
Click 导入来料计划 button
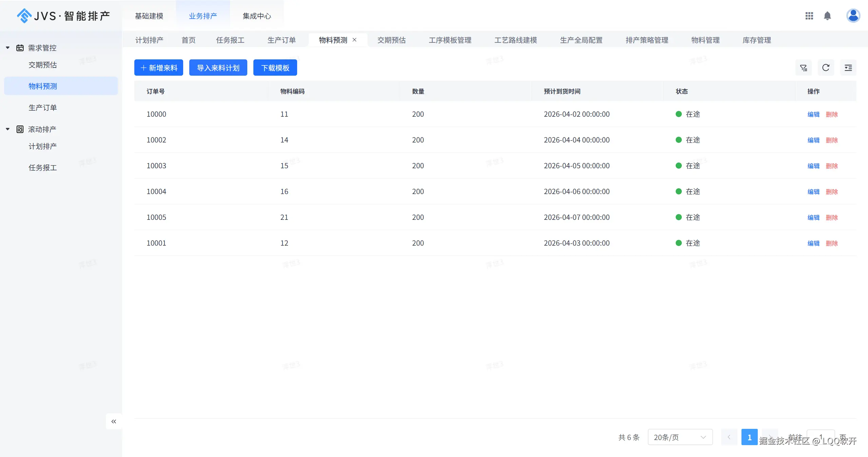(218, 68)
